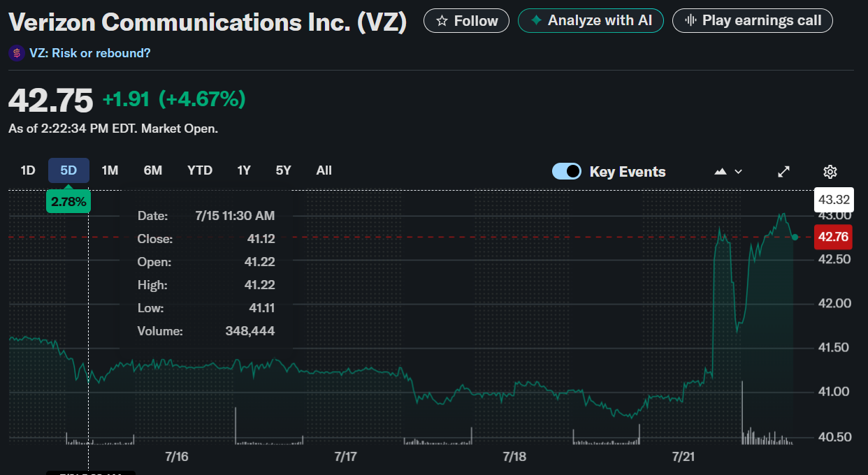Switch chart to 1M range
Viewport: 868px width, 475px height.
point(110,170)
